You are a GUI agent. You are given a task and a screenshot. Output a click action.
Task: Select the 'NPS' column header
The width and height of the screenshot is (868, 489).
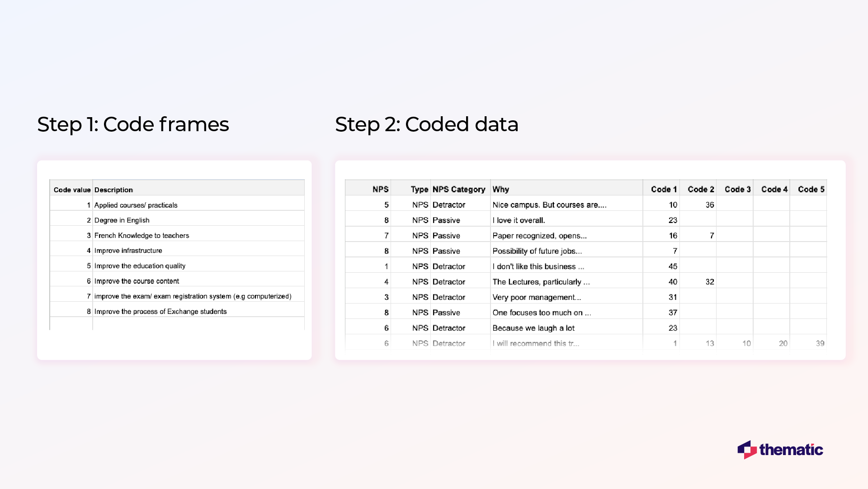380,189
